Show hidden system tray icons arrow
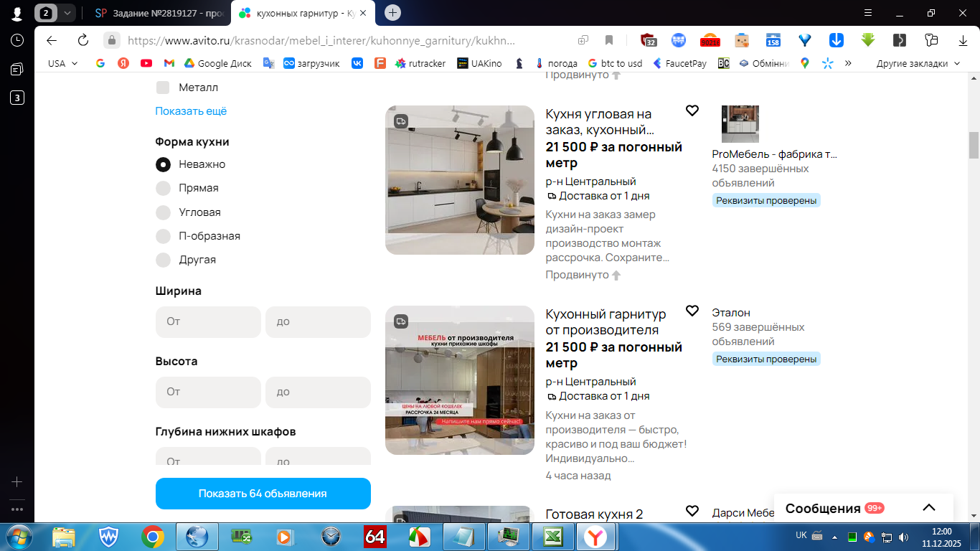This screenshot has width=980, height=551. click(x=834, y=536)
